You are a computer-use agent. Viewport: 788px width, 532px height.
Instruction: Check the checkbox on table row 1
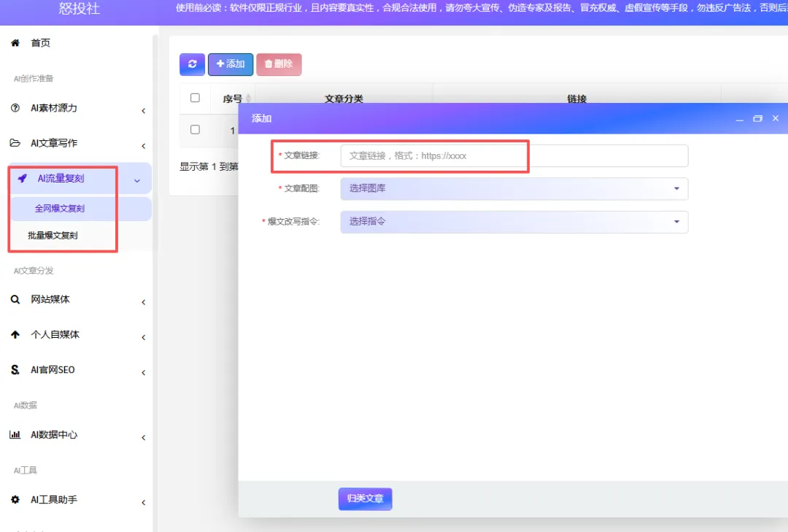click(195, 130)
